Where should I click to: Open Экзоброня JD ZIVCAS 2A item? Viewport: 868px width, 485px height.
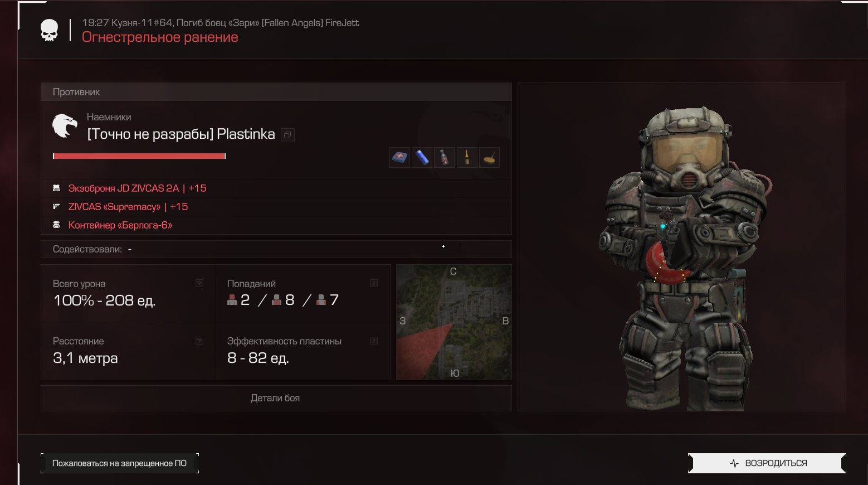[137, 188]
